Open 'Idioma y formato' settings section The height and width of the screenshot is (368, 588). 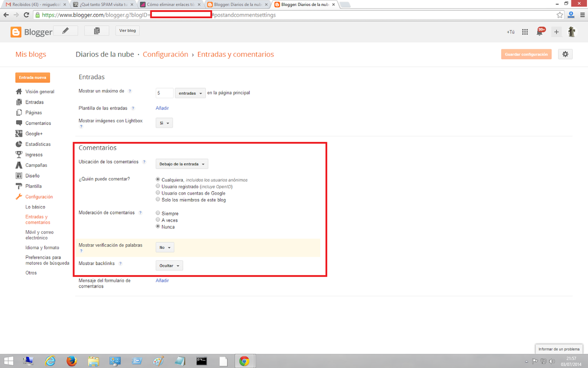pos(42,248)
